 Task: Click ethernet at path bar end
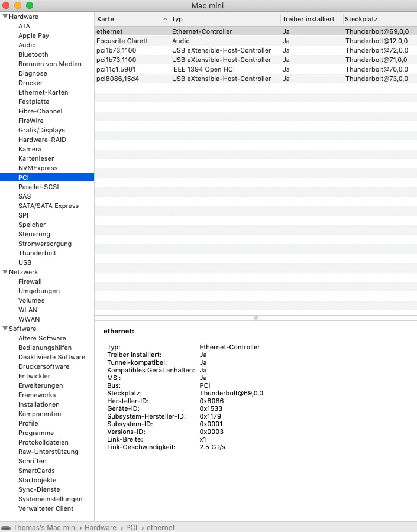(x=161, y=528)
